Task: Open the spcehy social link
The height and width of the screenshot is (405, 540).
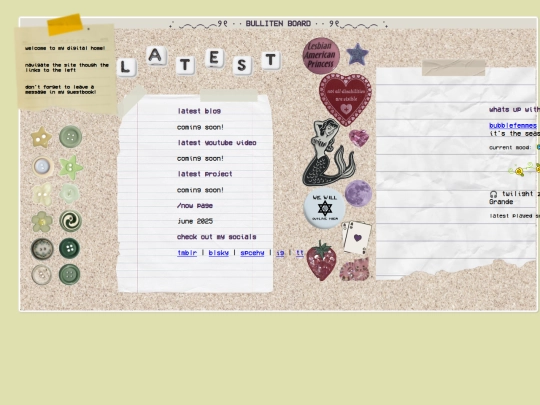Action: (252, 253)
